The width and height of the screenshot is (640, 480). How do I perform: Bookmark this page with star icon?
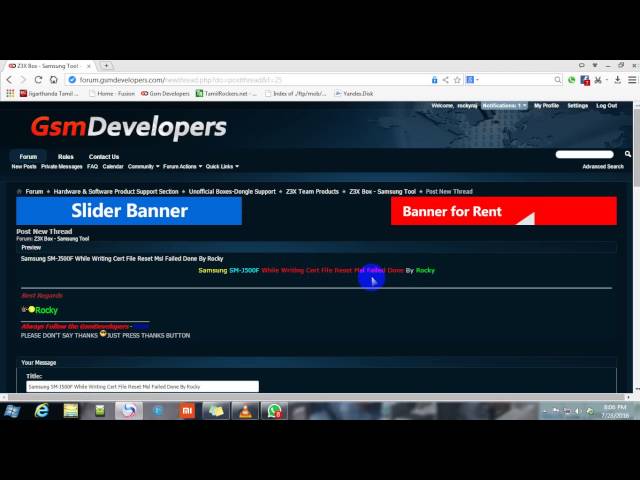[x=457, y=80]
